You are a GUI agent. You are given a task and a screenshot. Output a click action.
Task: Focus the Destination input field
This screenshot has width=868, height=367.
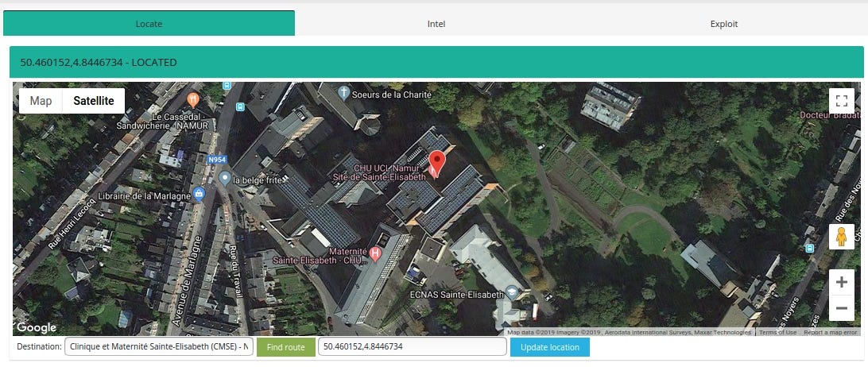159,347
